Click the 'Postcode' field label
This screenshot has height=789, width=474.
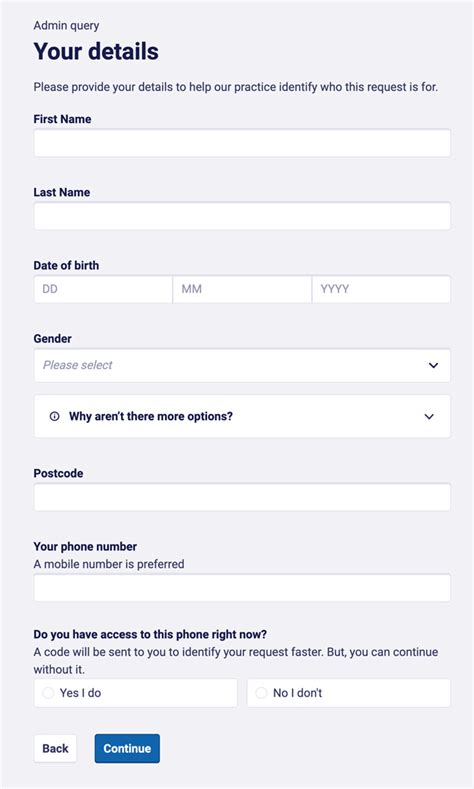(58, 474)
